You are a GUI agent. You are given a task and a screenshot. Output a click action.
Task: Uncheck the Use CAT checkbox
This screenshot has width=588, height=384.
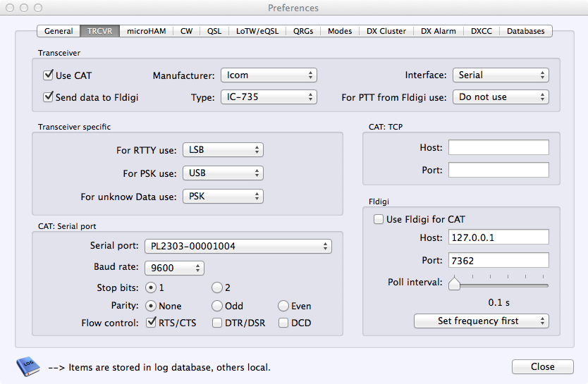pos(49,75)
